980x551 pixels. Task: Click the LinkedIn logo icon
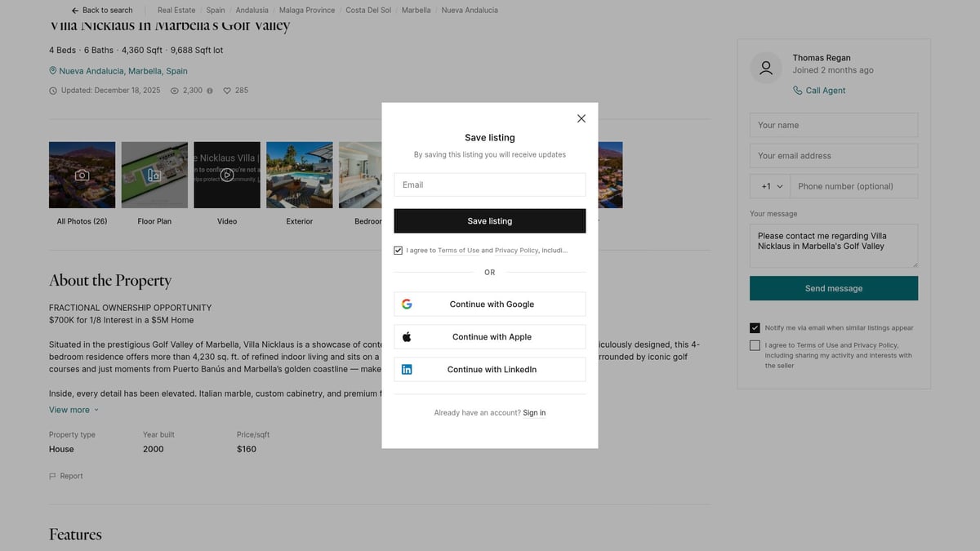pos(407,370)
